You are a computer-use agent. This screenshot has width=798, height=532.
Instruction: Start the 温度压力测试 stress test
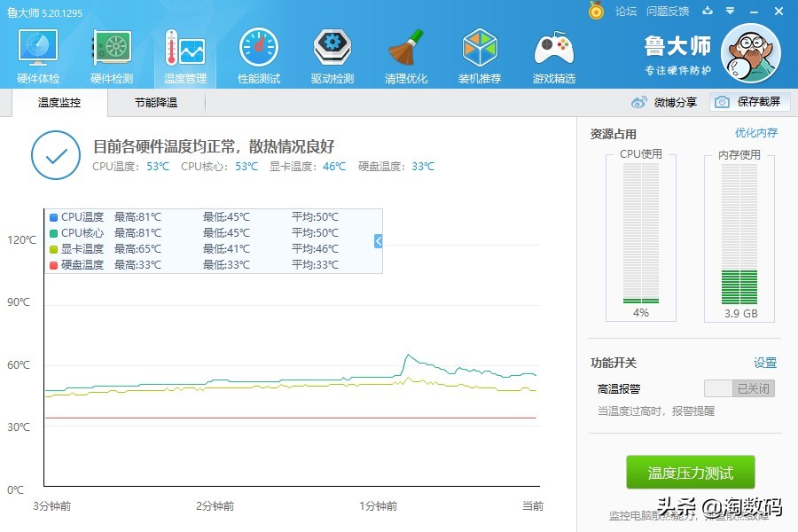690,473
